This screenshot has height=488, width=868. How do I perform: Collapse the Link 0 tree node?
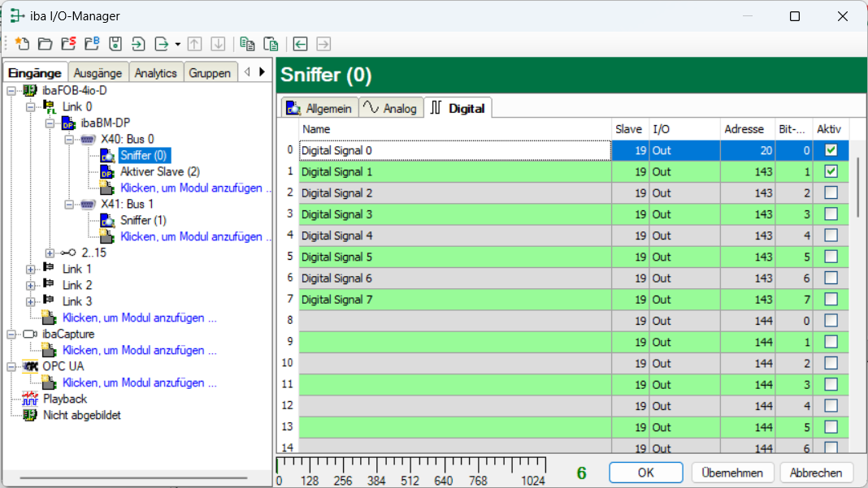30,107
